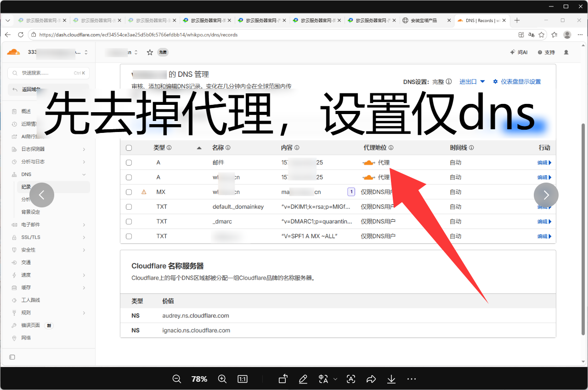Open the more options ellipsis in viewer toolbar
588x390 pixels.
pyautogui.click(x=412, y=379)
